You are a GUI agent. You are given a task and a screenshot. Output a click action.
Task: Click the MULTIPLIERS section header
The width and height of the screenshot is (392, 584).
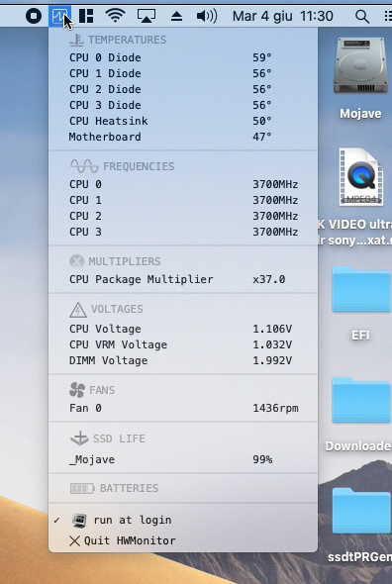coord(125,261)
